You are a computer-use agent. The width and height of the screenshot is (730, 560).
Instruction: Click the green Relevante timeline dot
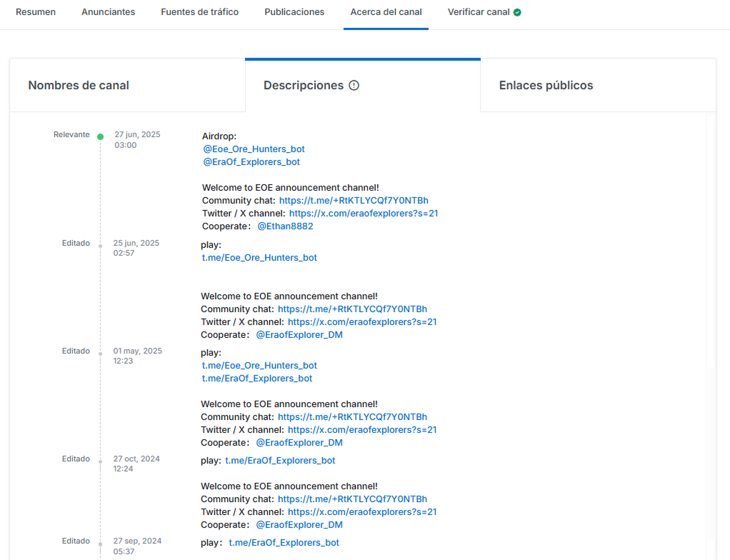pos(100,136)
